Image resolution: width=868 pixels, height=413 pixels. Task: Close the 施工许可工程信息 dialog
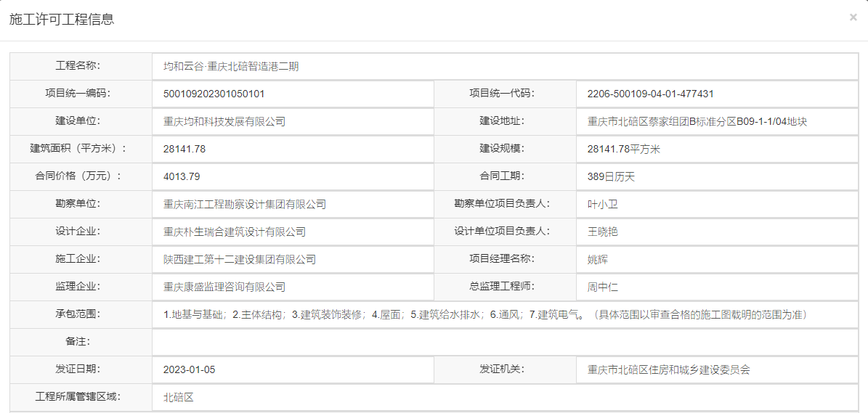(853, 17)
